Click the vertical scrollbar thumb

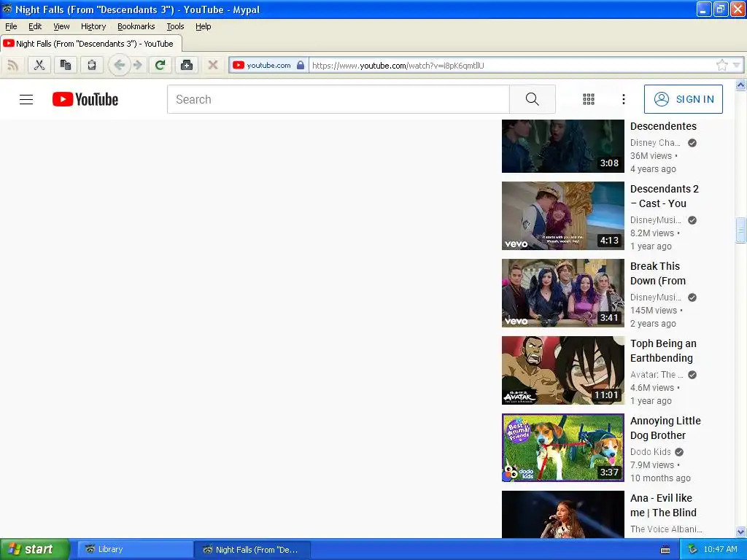point(741,230)
